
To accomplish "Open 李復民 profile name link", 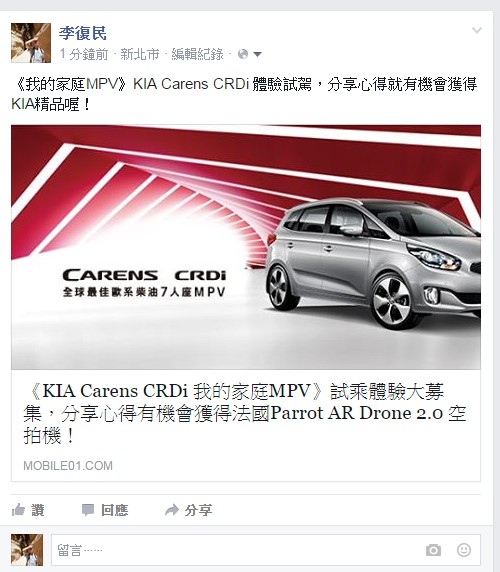I will click(x=83, y=33).
